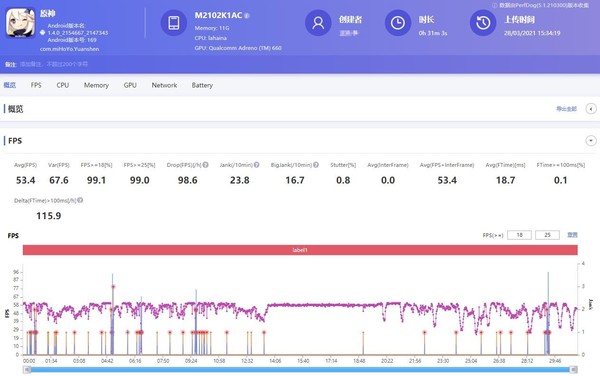The width and height of the screenshot is (600, 376).
Task: Switch to the Memory tab
Action: tap(96, 85)
